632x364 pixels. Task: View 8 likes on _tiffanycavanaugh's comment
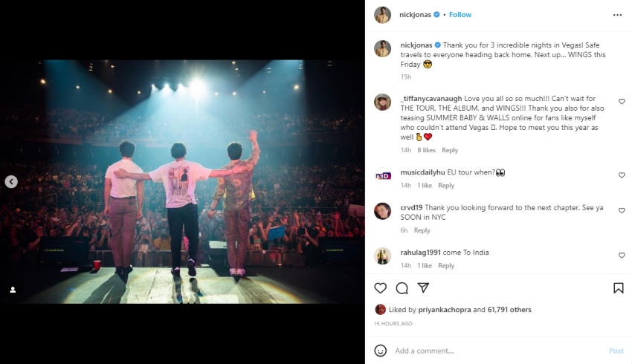426,150
